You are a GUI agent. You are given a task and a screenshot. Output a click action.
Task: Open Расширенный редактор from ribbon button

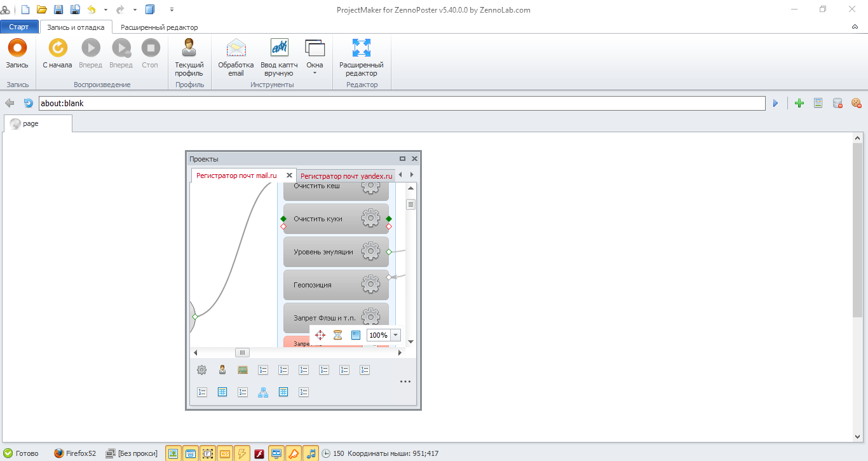coord(361,57)
